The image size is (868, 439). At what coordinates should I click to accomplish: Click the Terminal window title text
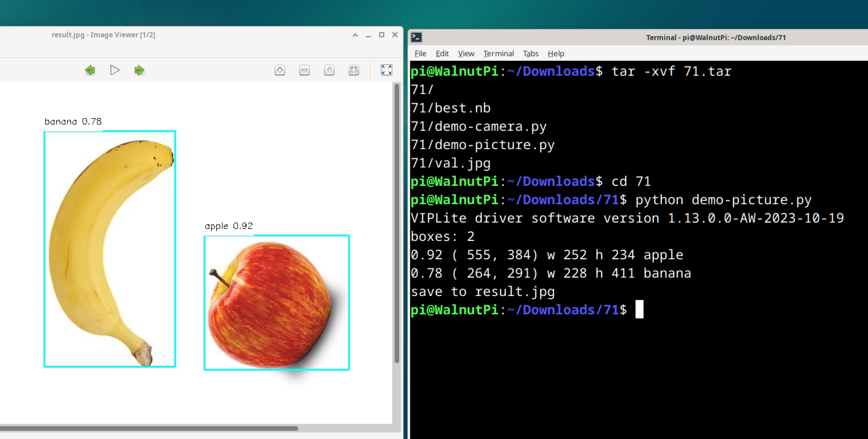(x=716, y=37)
